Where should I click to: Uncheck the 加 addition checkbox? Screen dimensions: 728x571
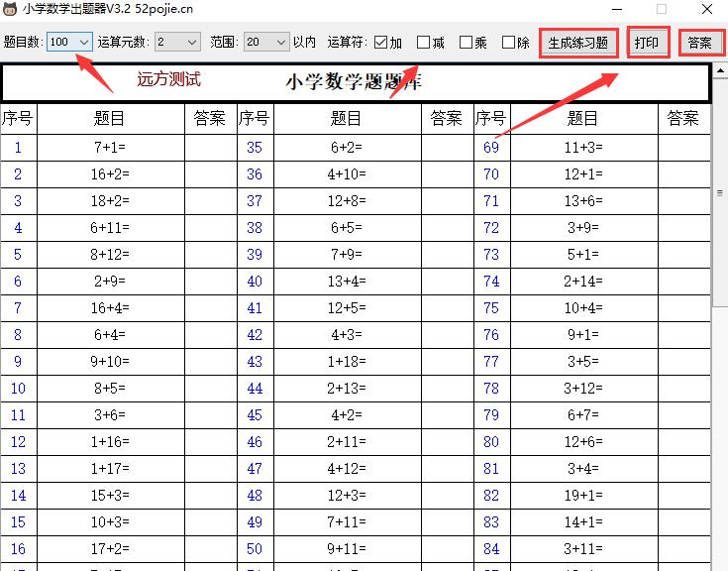pyautogui.click(x=381, y=43)
